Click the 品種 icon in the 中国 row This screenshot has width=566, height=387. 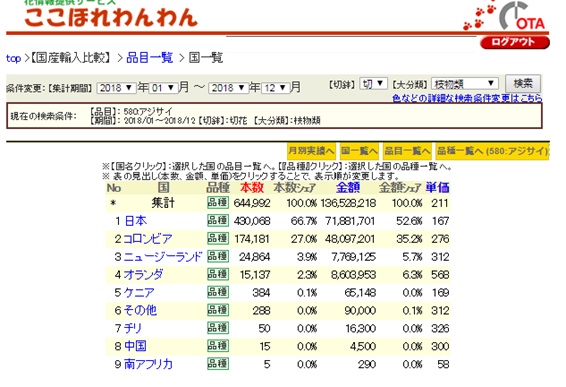pos(218,346)
